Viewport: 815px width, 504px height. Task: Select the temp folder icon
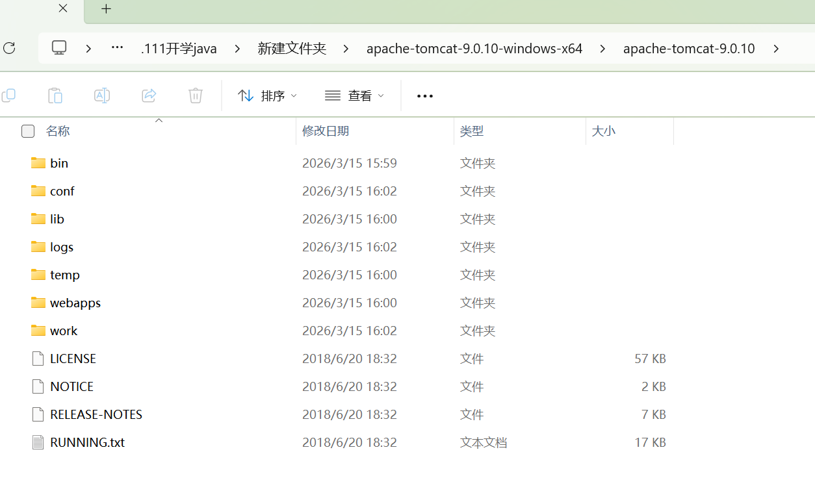coord(38,275)
